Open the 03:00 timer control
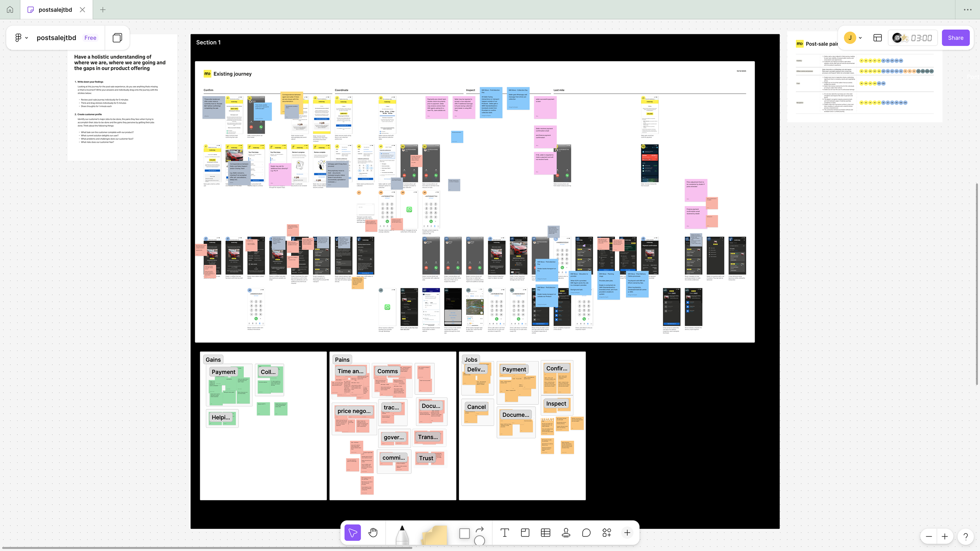 [921, 38]
